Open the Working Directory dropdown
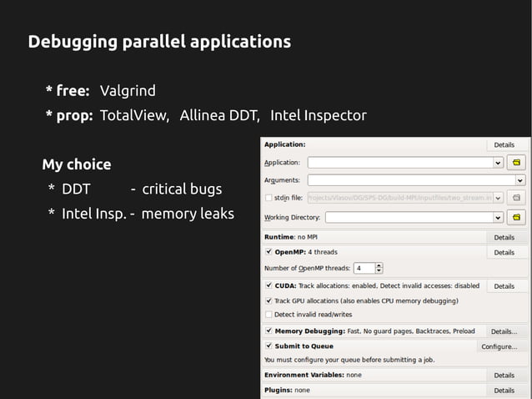 498,217
